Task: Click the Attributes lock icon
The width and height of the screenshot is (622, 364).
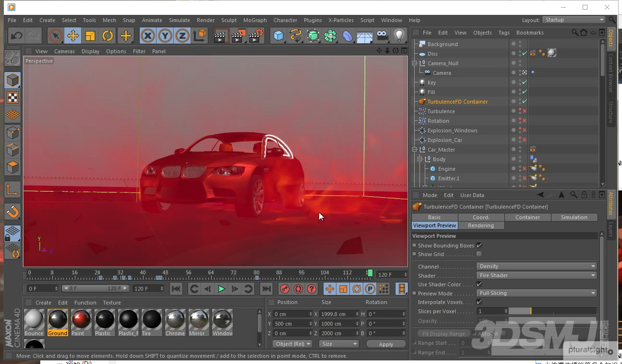Action: (584, 195)
